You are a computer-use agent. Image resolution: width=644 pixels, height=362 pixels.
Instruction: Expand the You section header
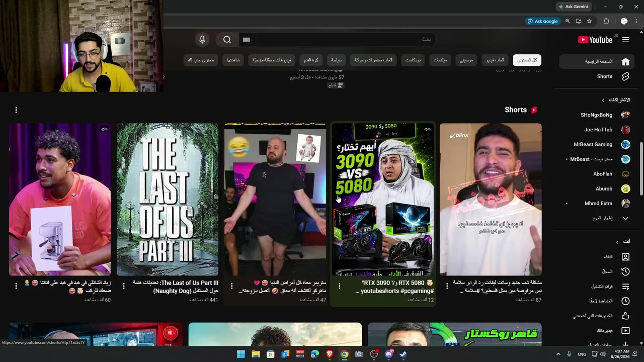622,242
